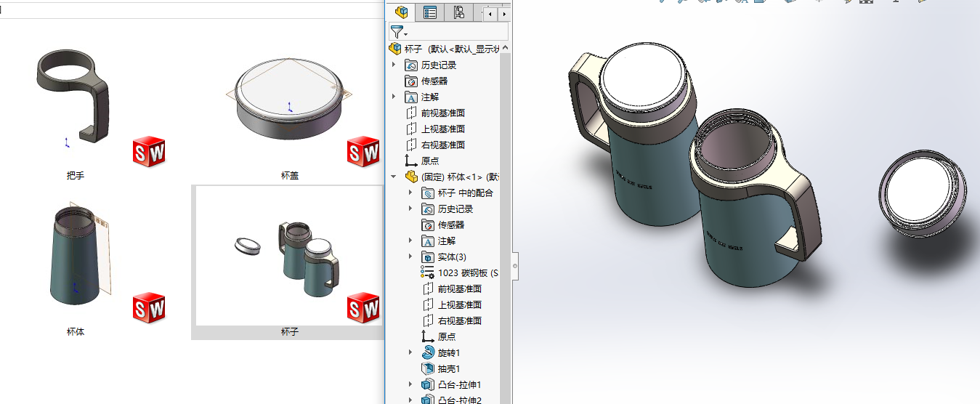The image size is (980, 404).
Task: Click the 实体(3) solid bodies folder icon
Action: click(428, 256)
